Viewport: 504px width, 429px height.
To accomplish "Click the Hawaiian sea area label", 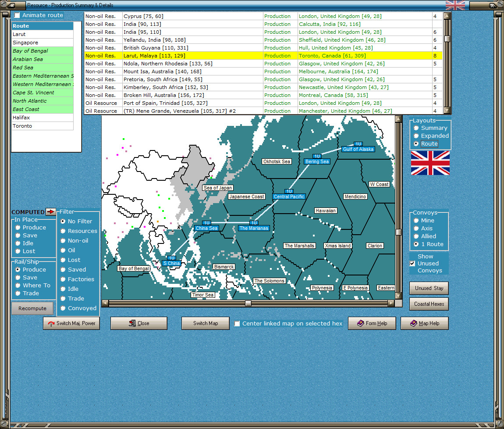I will 326,211.
